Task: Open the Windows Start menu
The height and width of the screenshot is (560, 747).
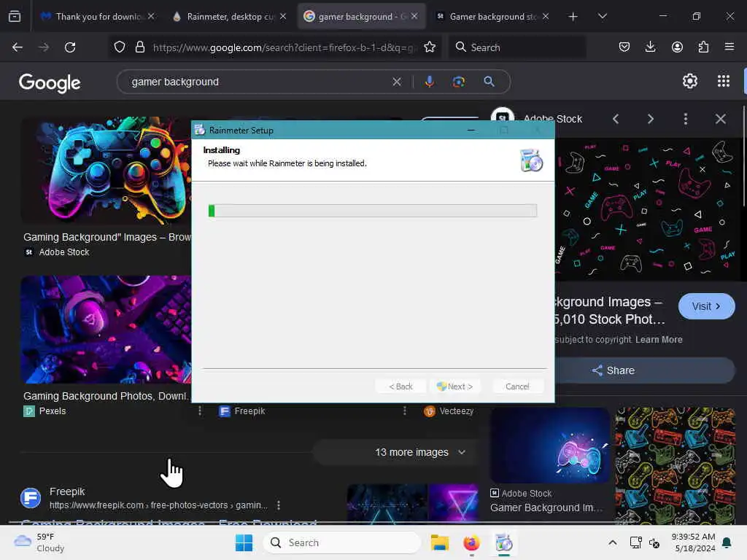Action: point(244,542)
